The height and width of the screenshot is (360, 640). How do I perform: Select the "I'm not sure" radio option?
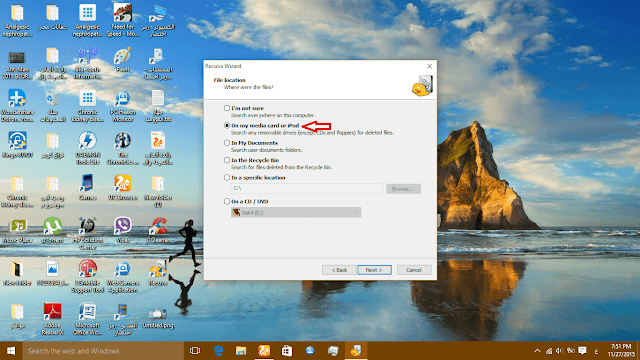click(x=227, y=108)
